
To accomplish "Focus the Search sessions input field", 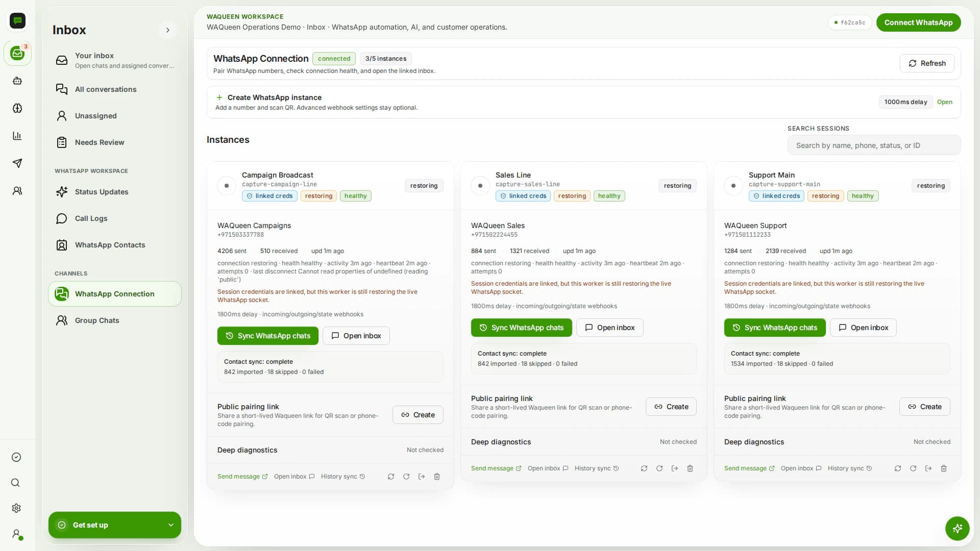I will [874, 145].
